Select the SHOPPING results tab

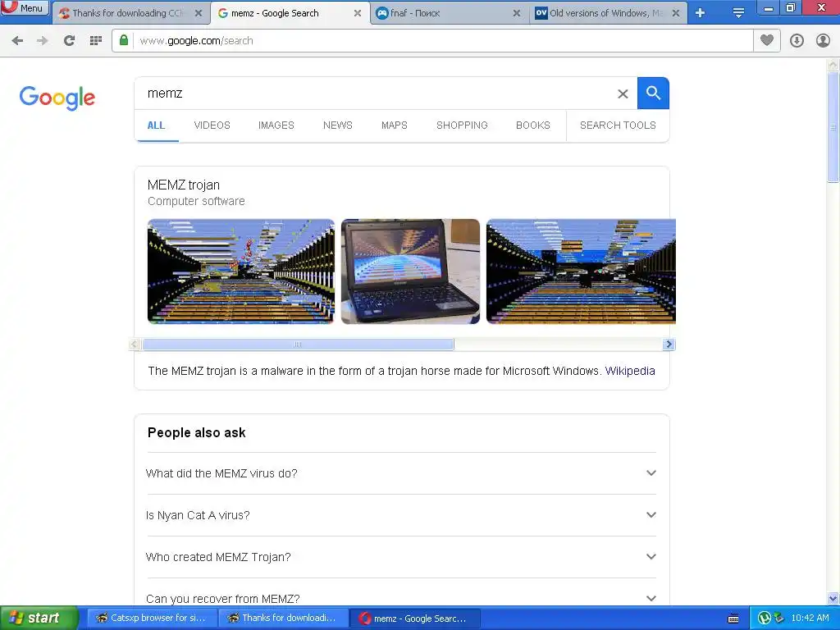point(462,126)
